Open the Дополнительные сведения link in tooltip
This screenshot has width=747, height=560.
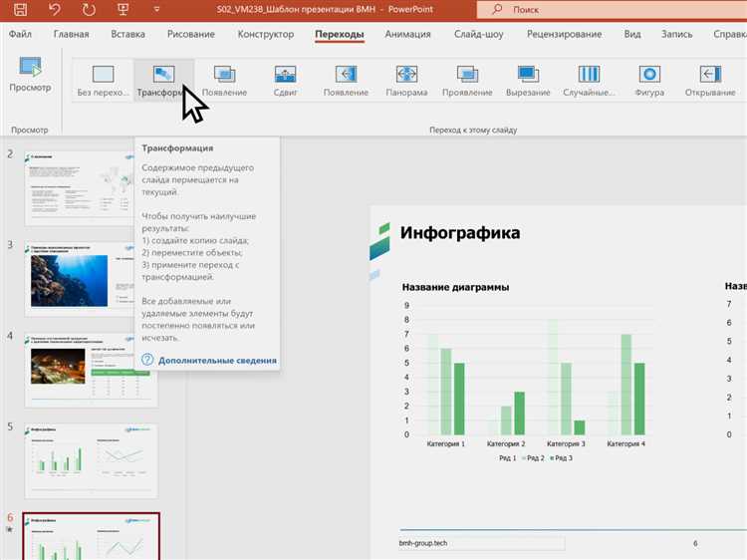[217, 360]
